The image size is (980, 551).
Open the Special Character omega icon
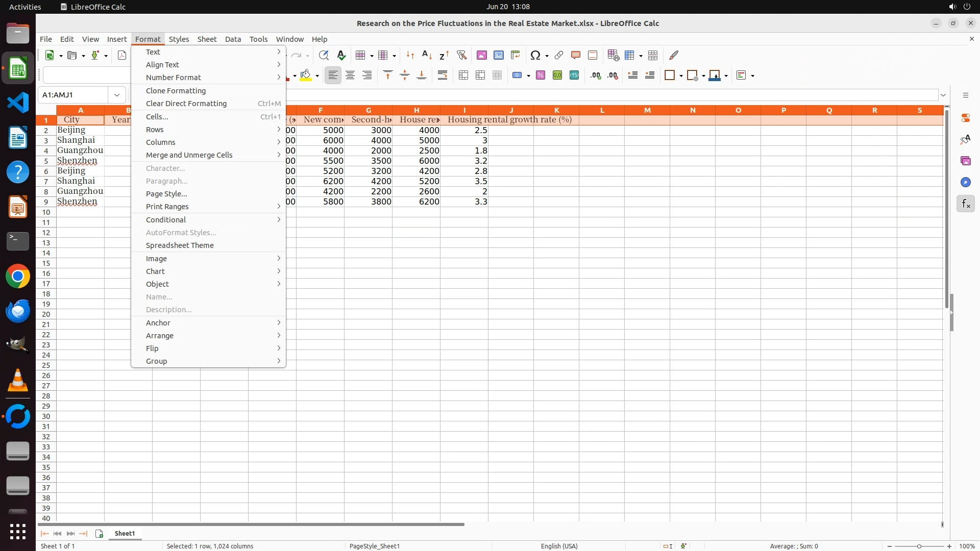[535, 55]
